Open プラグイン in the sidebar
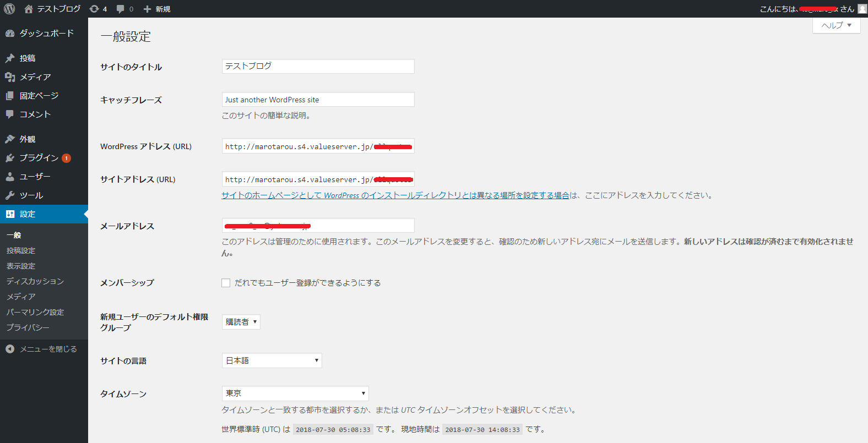868x443 pixels. coord(39,158)
